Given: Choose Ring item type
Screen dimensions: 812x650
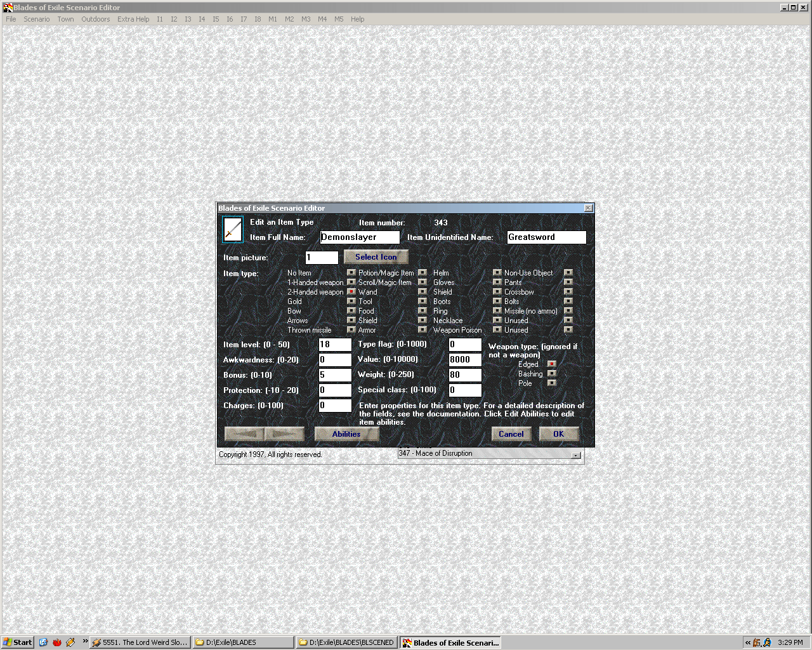Looking at the screenshot, I should [497, 311].
